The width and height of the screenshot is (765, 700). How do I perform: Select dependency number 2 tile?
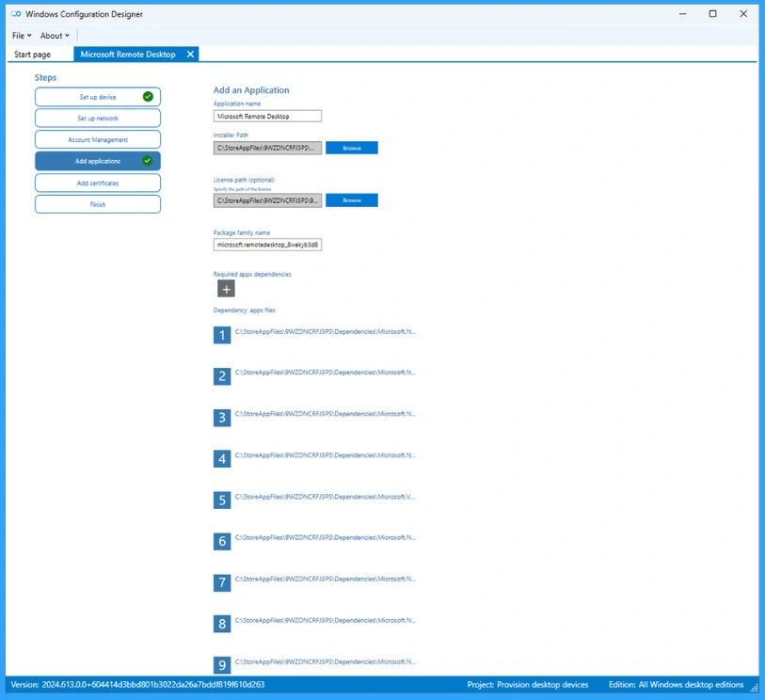(x=222, y=376)
